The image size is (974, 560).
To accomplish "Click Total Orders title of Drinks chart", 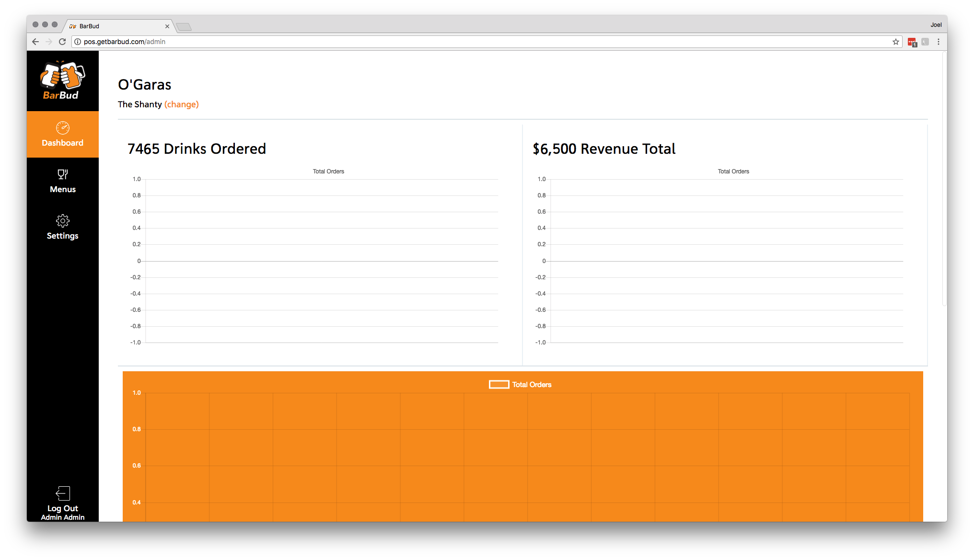I will tap(328, 171).
